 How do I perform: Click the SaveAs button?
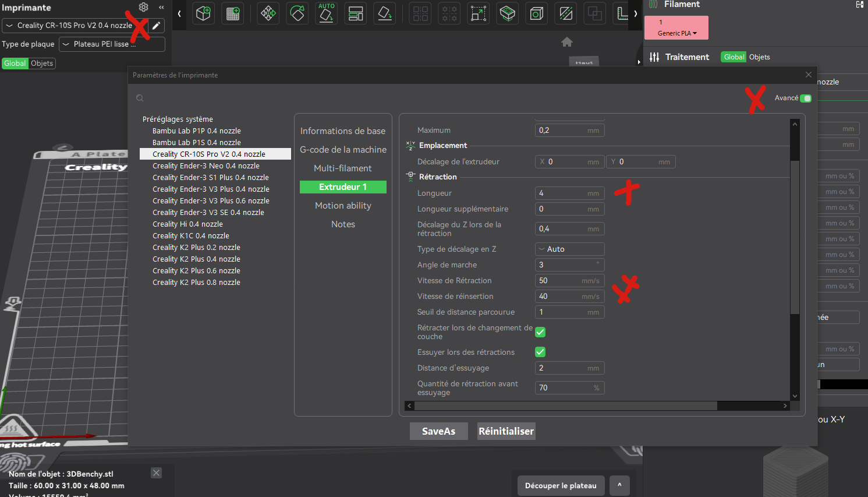click(x=439, y=431)
